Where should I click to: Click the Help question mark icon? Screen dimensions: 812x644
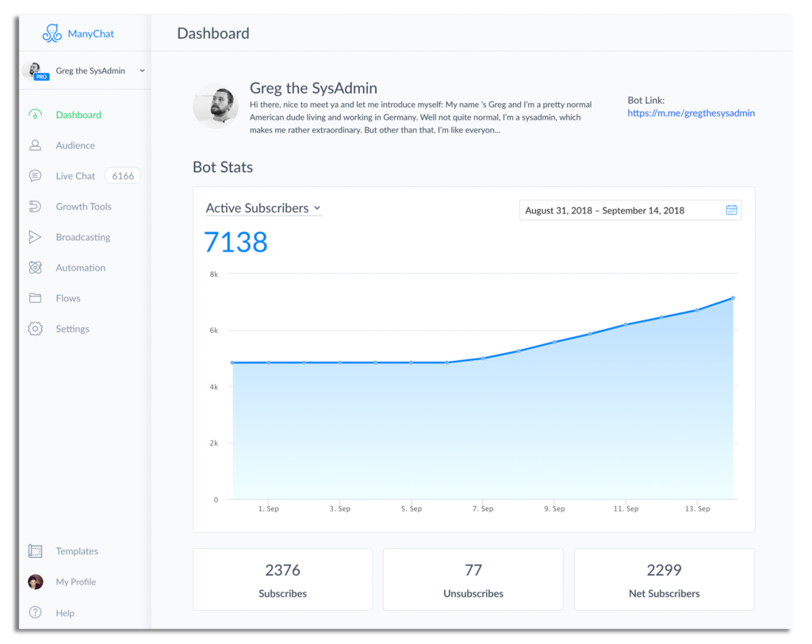click(35, 612)
